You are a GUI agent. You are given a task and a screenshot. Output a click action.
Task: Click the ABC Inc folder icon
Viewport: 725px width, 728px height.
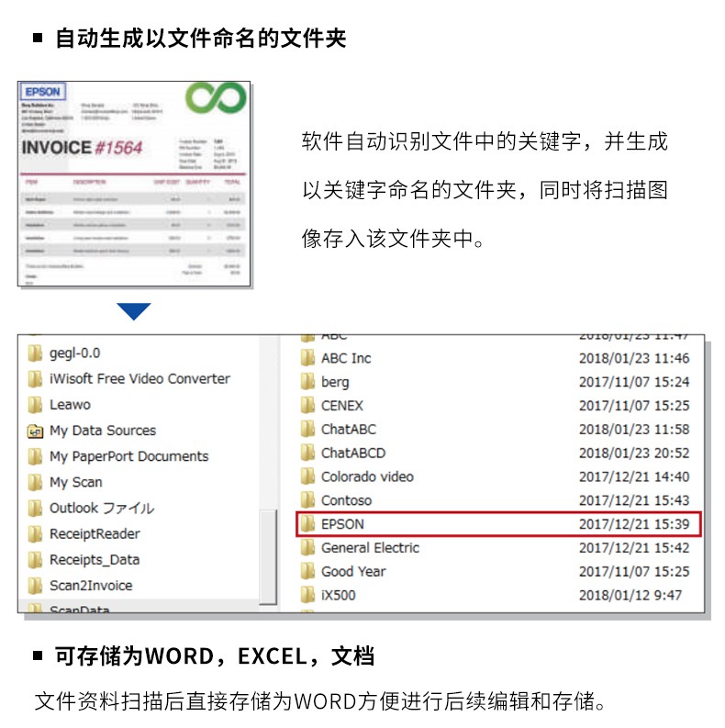tap(307, 358)
